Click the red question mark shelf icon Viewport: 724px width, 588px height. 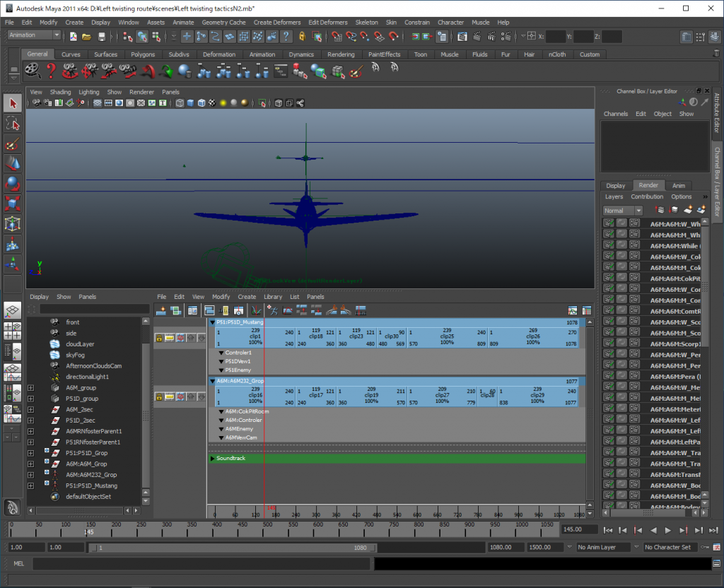point(51,71)
